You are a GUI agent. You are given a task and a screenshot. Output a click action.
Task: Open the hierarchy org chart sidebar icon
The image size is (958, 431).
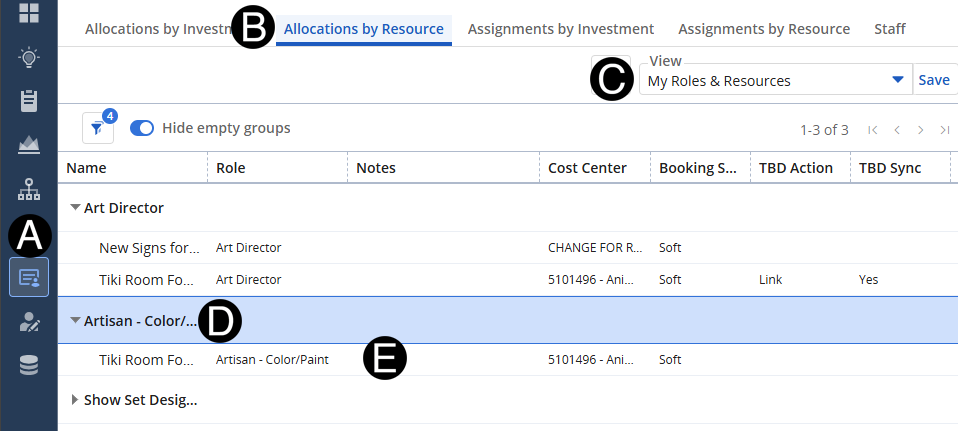pyautogui.click(x=29, y=189)
